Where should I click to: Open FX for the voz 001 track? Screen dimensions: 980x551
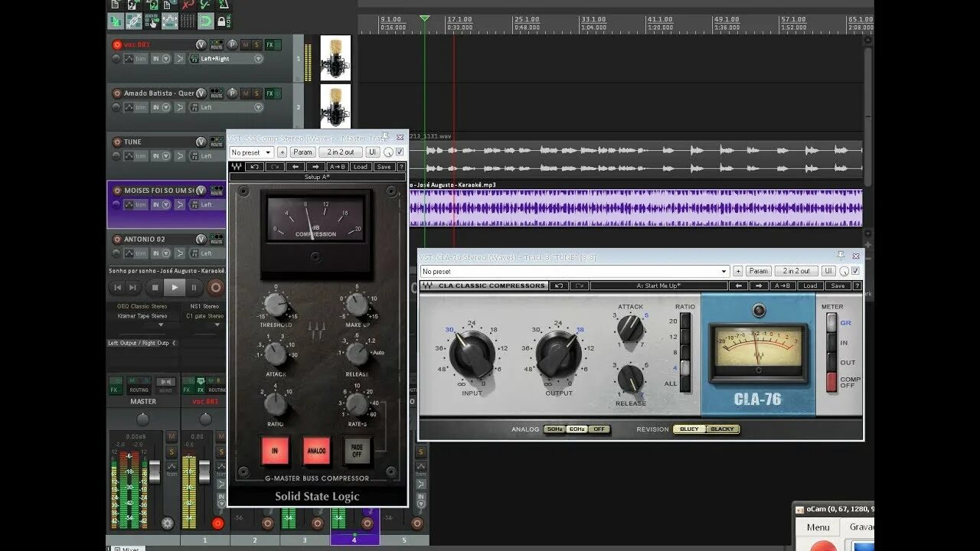269,44
